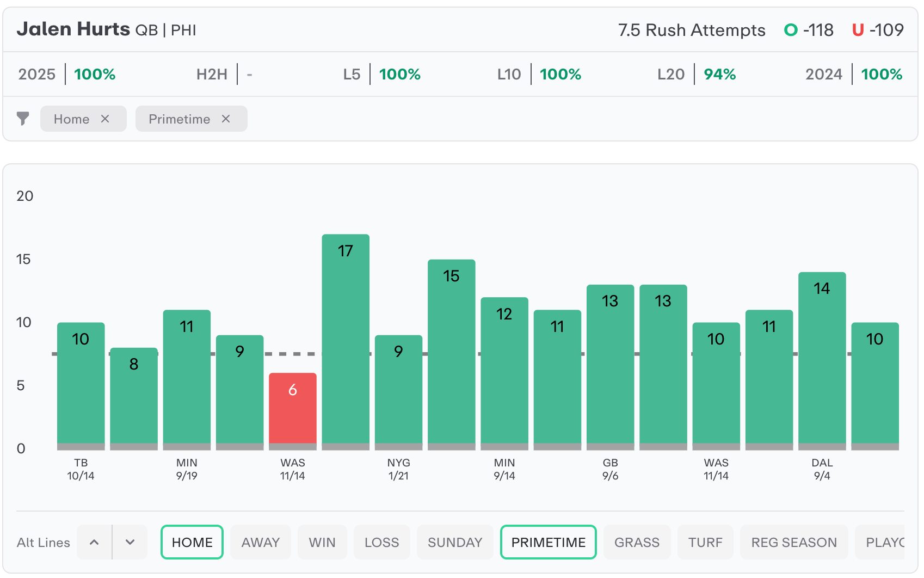Select the bar showing 15 attempts
This screenshot has width=924, height=578.
coord(452,354)
